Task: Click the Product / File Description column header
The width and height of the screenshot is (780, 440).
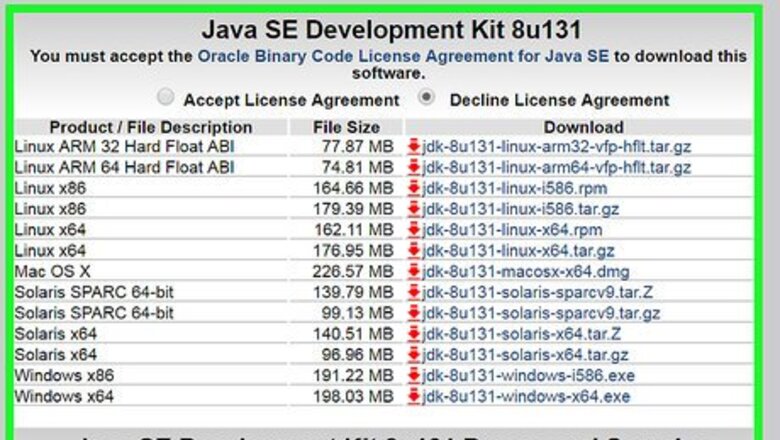Action: pos(151,127)
